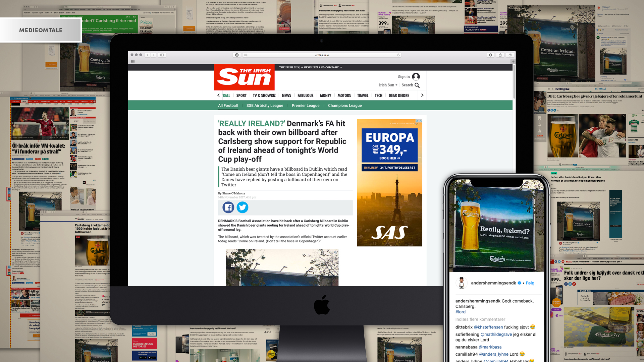
Task: Share article via Facebook icon
Action: 228,207
